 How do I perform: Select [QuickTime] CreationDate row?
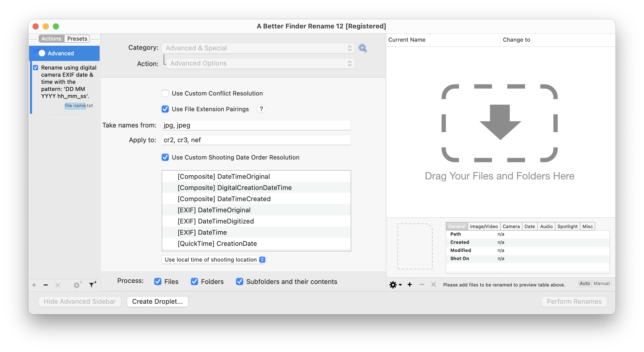click(x=256, y=244)
